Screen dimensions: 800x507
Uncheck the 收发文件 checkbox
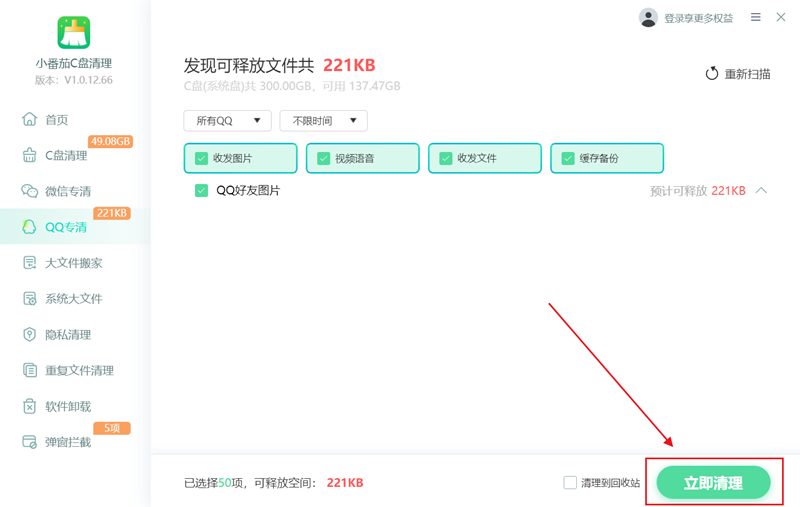(446, 159)
